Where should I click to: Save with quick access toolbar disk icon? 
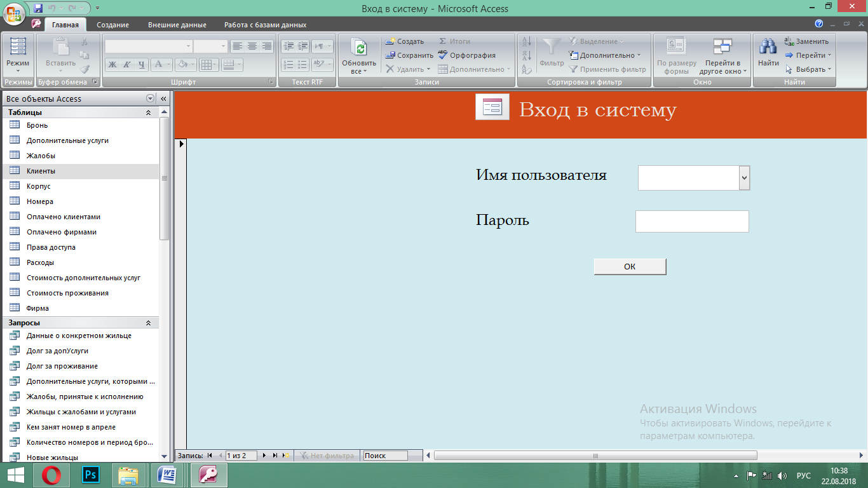[38, 8]
